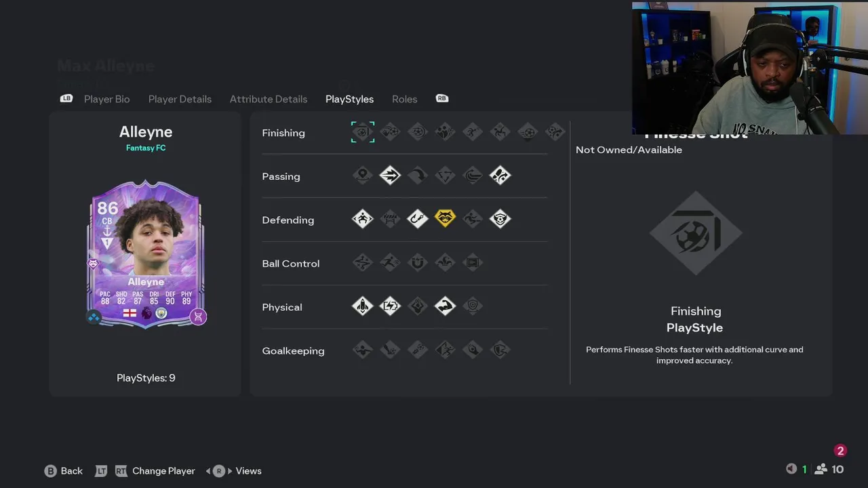Screen dimensions: 868x488
Task: Select the bicycle kick Acrobatic icon
Action: [x=500, y=132]
